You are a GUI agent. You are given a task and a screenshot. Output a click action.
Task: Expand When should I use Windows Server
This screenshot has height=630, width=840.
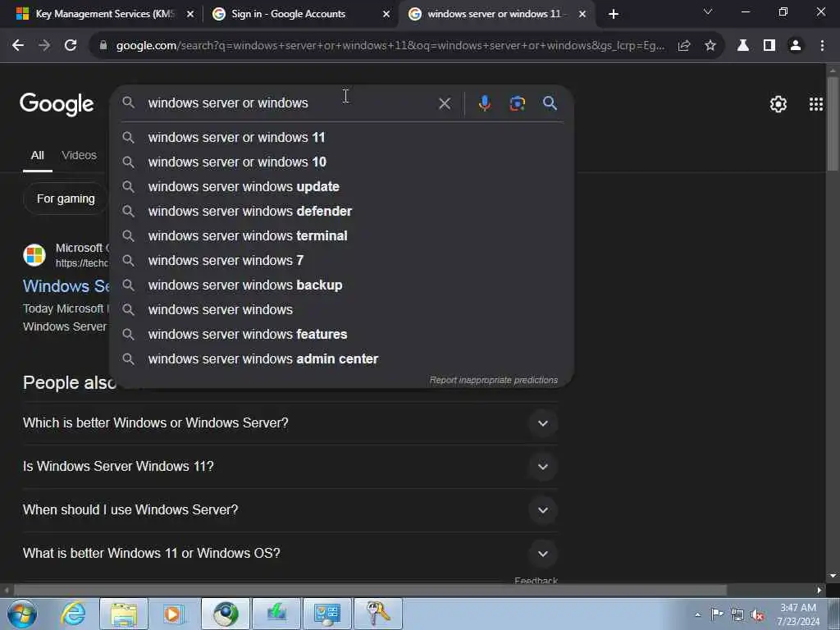pyautogui.click(x=290, y=510)
